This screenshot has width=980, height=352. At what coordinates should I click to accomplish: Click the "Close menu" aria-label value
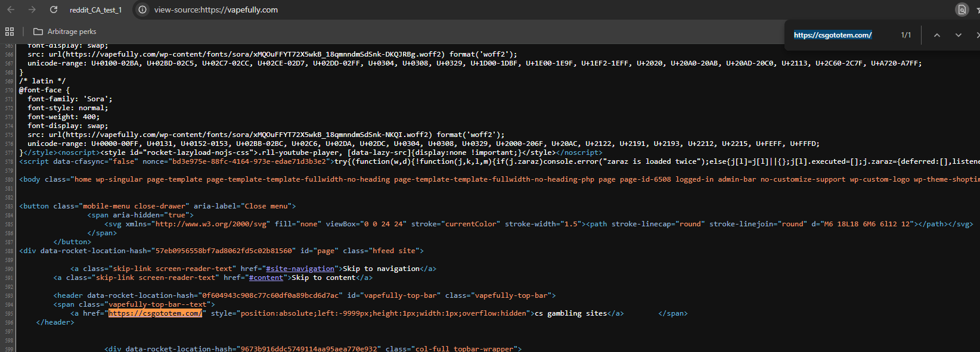click(266, 206)
